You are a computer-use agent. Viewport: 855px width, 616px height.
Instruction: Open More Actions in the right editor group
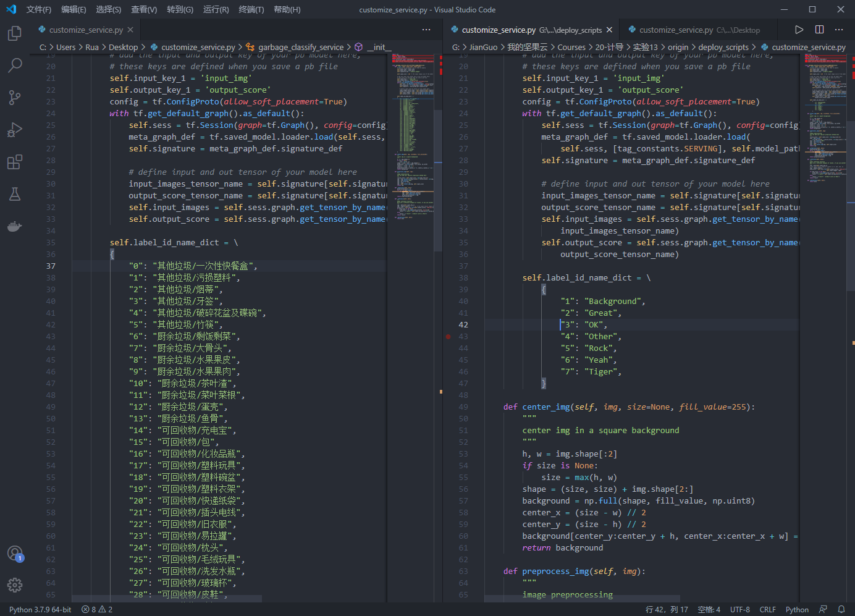pyautogui.click(x=839, y=30)
